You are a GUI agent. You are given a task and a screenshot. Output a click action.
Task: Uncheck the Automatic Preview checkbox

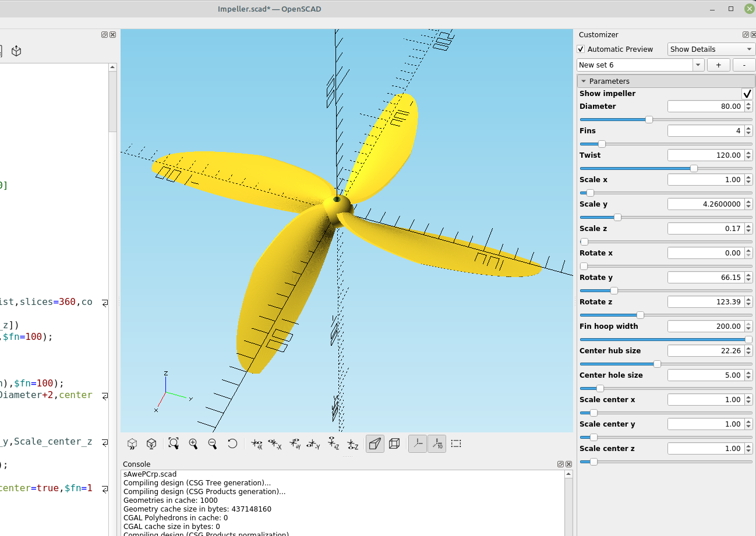tap(580, 49)
